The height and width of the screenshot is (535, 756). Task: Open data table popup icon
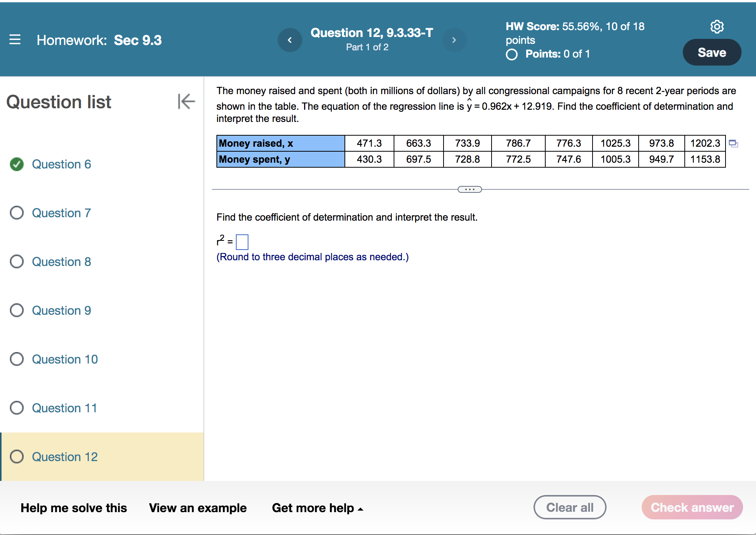pyautogui.click(x=733, y=144)
